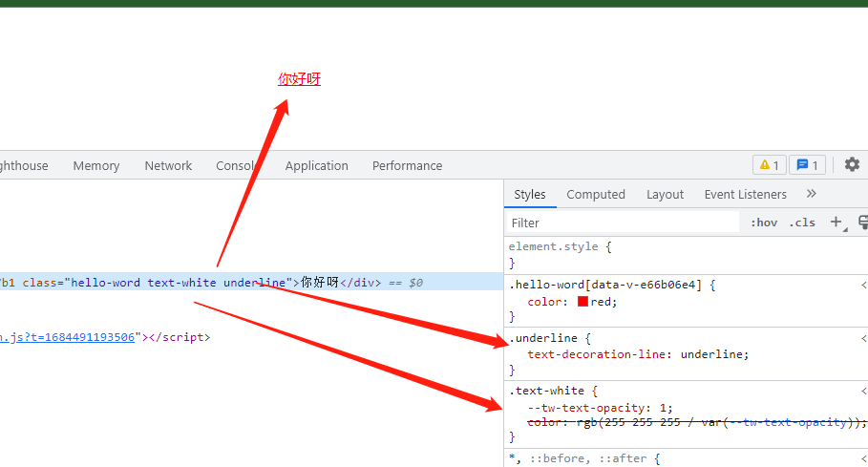The height and width of the screenshot is (467, 868).
Task: Toggle the .cls element classes panel
Action: (x=802, y=223)
